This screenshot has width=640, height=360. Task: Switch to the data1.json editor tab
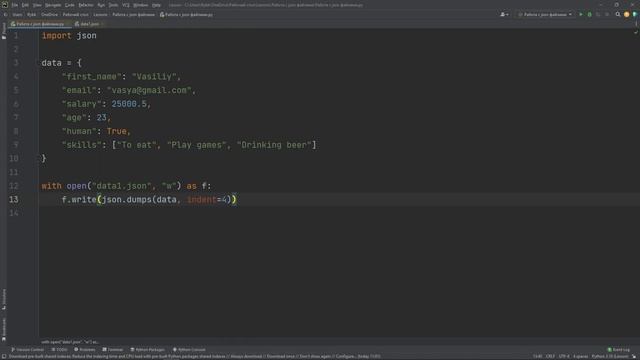pos(89,24)
